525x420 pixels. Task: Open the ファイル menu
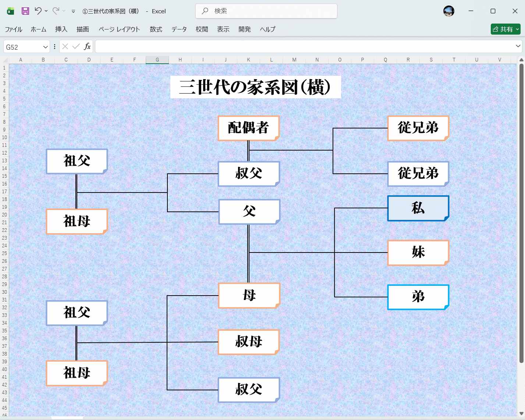pyautogui.click(x=13, y=29)
